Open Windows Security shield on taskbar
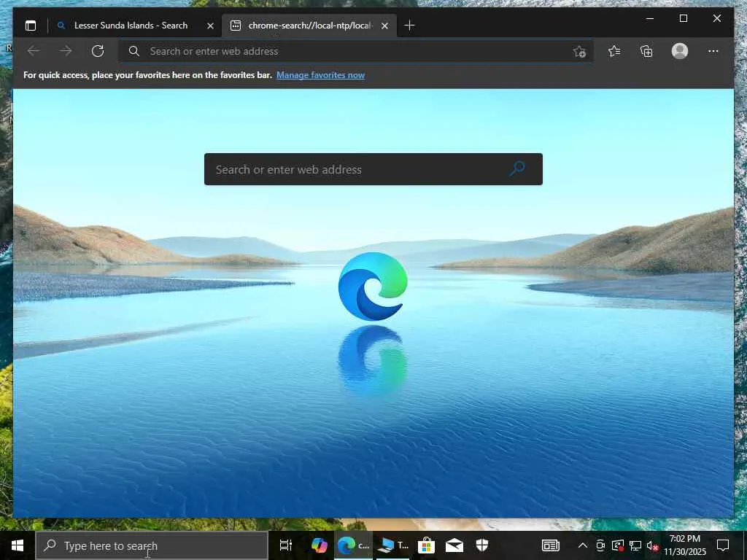The height and width of the screenshot is (560, 747). [482, 545]
